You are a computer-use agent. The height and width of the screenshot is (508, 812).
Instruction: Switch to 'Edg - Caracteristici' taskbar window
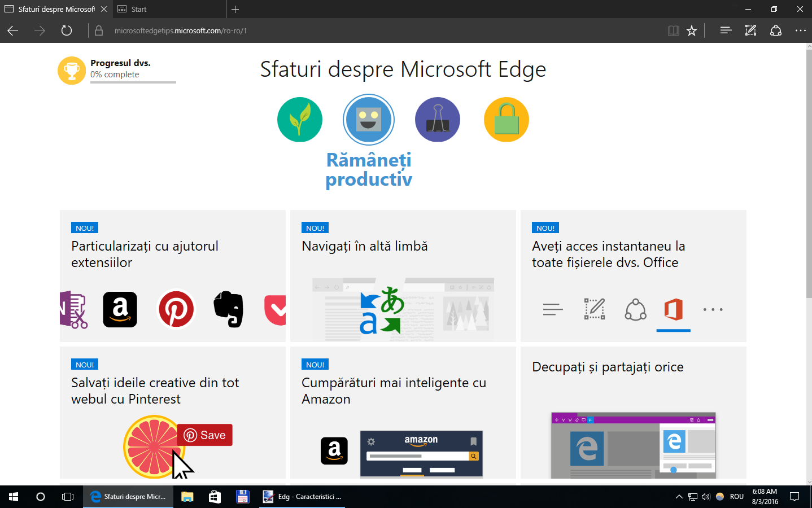(x=302, y=497)
